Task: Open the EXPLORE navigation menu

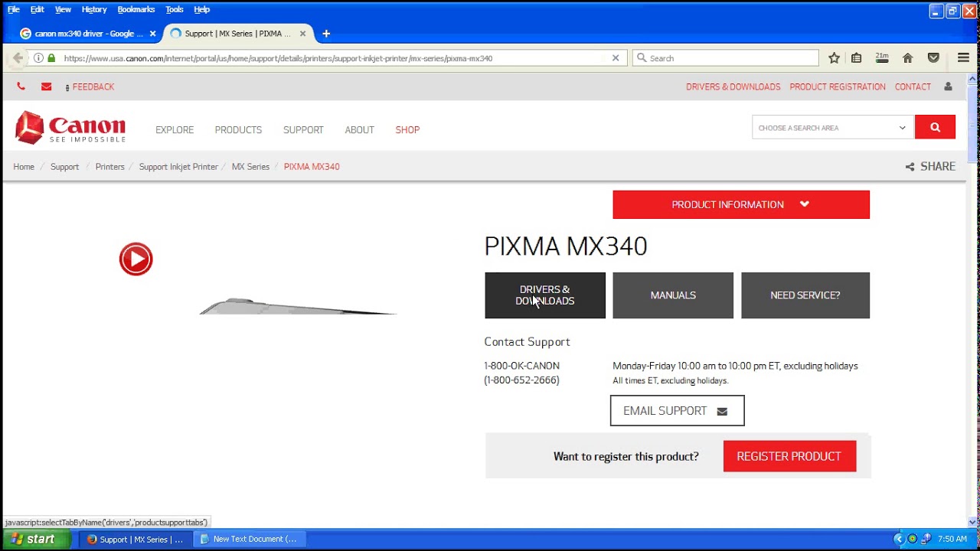Action: (x=175, y=130)
